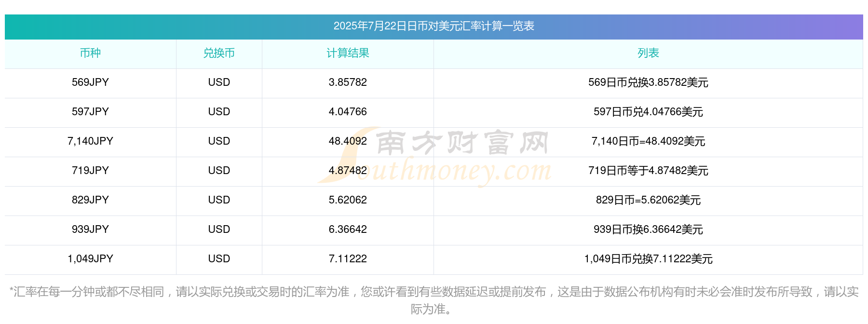
Task: Click the 计算结果 column header
Action: click(348, 53)
